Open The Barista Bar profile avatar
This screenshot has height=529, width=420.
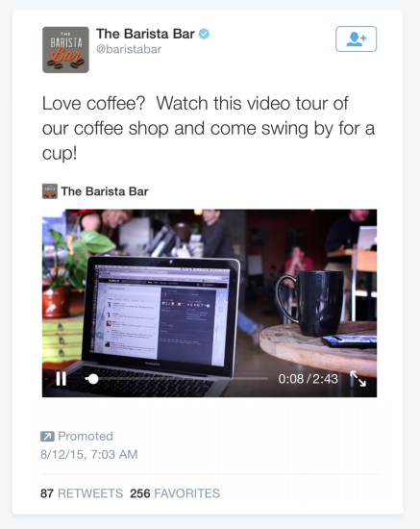65,50
